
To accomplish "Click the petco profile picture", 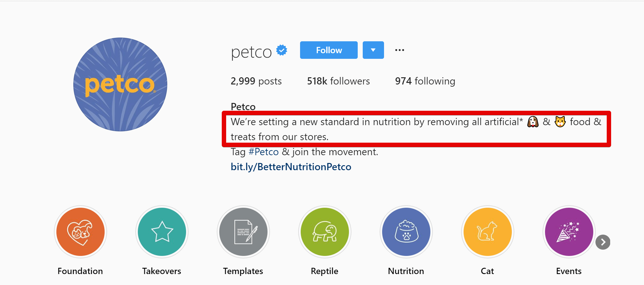I will click(x=120, y=85).
